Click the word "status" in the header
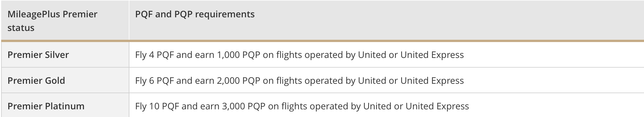The width and height of the screenshot is (644, 117). click(x=21, y=28)
